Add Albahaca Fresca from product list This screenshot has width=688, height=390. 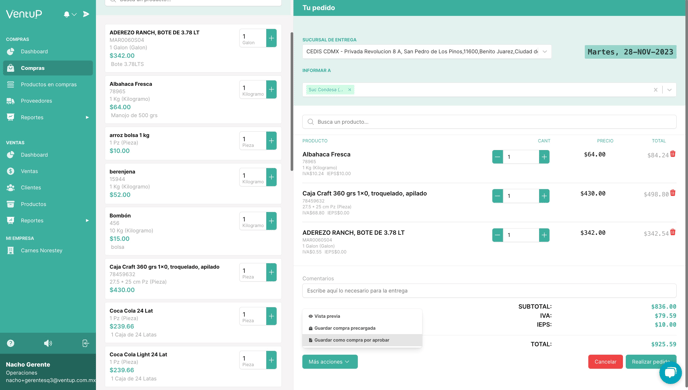pyautogui.click(x=271, y=89)
